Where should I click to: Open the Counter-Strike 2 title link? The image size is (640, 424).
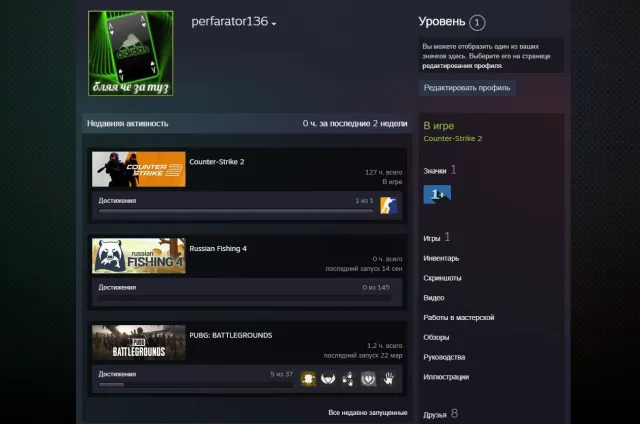(x=217, y=162)
